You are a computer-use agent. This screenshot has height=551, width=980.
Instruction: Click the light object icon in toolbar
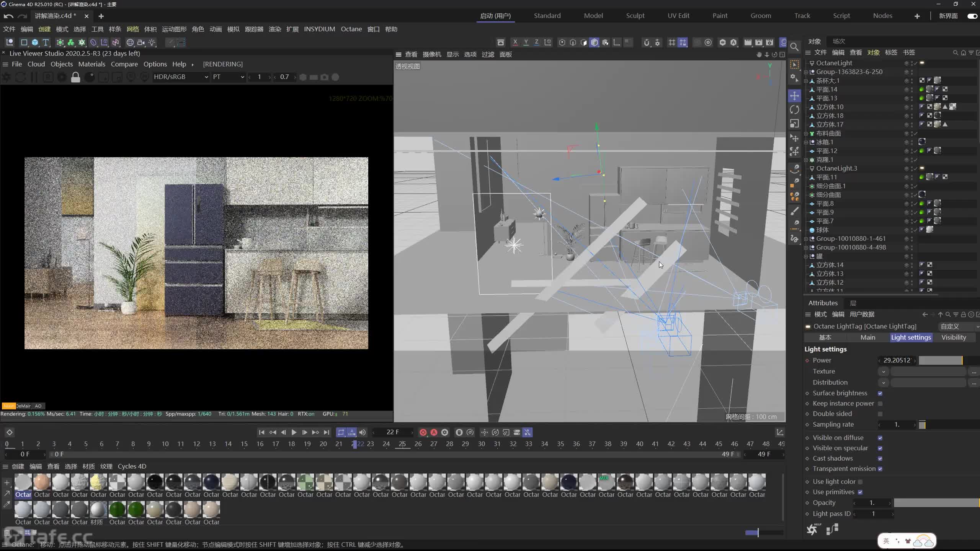click(152, 42)
